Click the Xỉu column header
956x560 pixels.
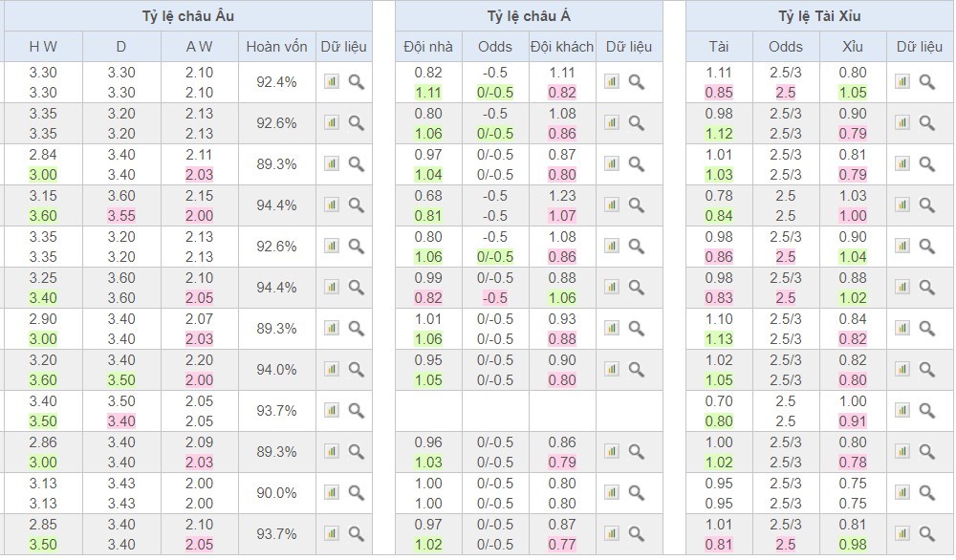(853, 46)
